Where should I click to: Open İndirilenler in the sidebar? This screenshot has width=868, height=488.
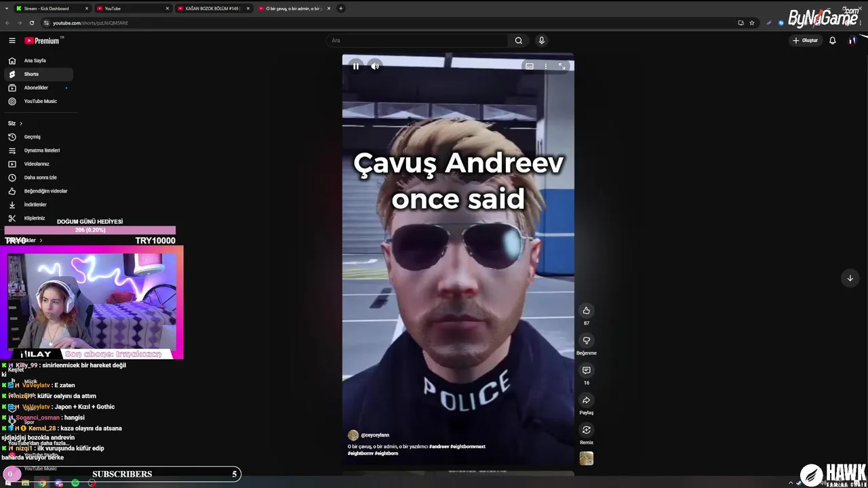pyautogui.click(x=38, y=205)
